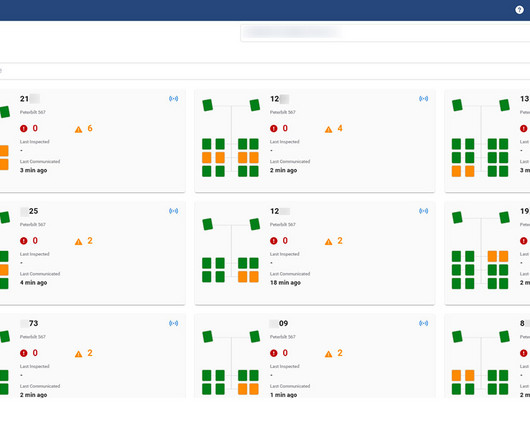Select left steer tire on vehicle 19 diagram

457,217
